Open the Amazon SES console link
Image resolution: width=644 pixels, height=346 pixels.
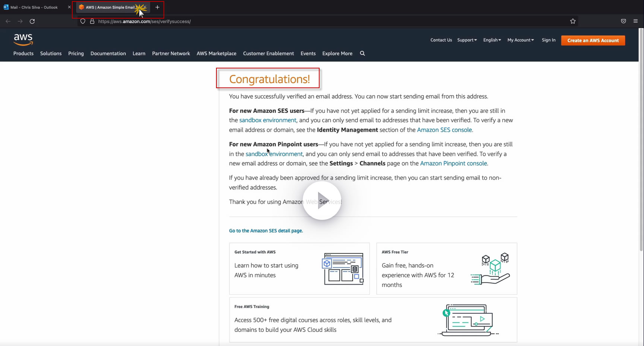click(444, 130)
